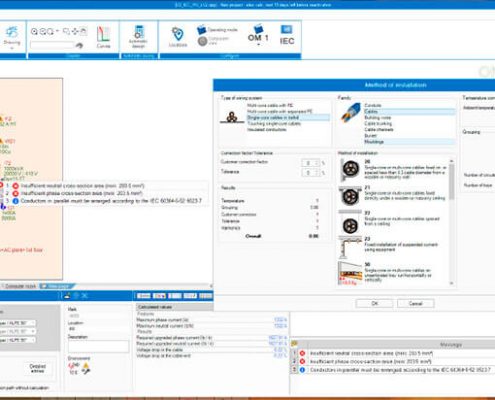Click the grey Component view icon
Screen dimensions: 495x400
[202, 41]
